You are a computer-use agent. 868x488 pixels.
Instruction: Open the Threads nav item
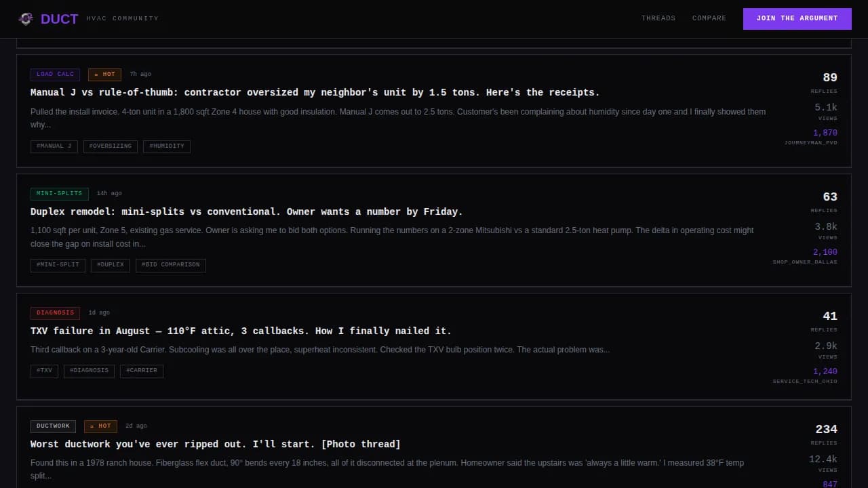658,18
